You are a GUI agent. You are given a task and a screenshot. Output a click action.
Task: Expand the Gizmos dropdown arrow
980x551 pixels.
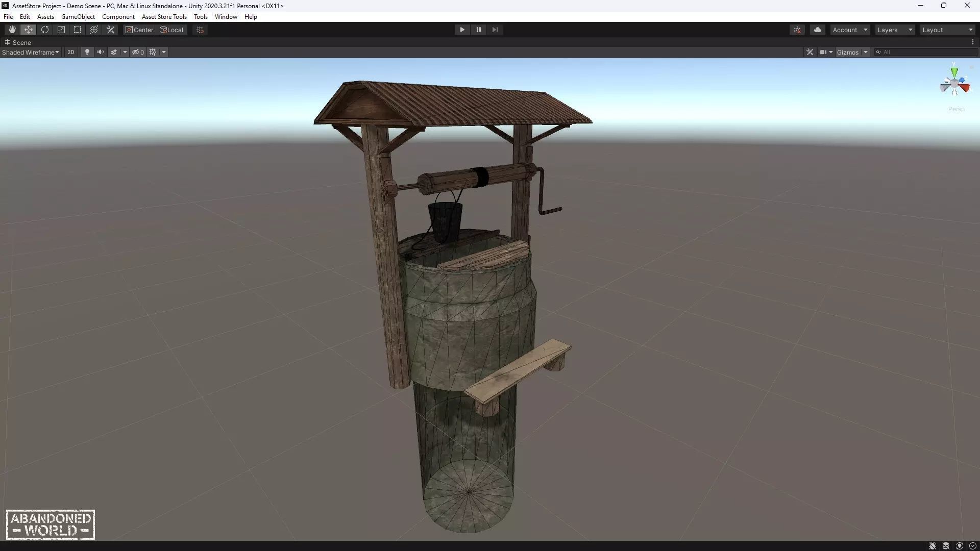tap(866, 52)
